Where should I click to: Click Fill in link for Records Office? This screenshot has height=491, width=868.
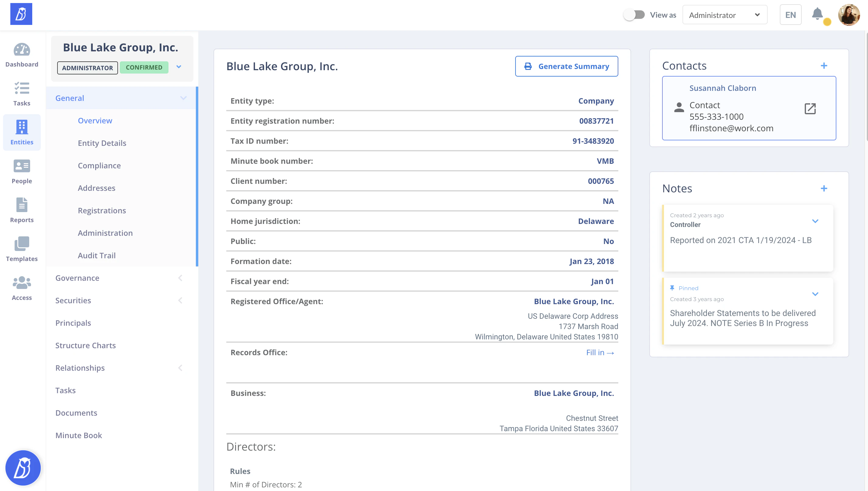click(x=600, y=352)
